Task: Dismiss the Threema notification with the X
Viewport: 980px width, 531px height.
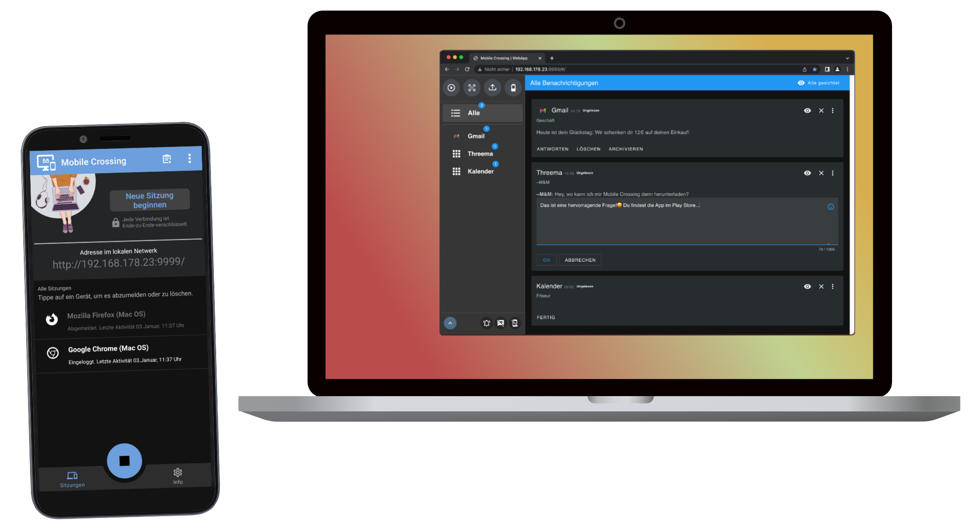Action: pos(821,173)
